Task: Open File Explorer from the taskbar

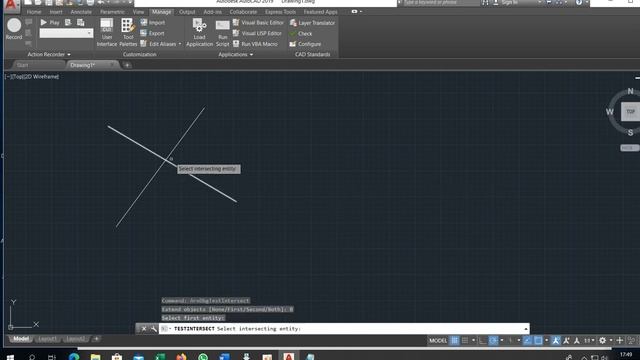Action: coord(96,357)
